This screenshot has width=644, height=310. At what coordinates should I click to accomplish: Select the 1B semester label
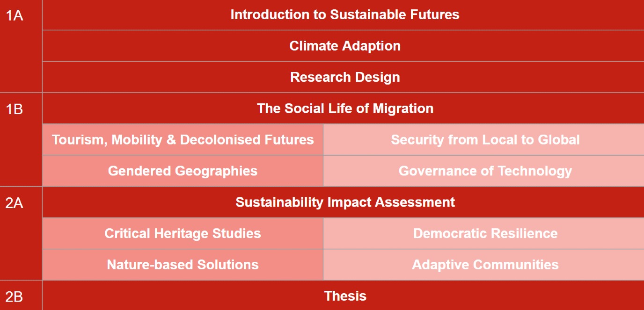(x=14, y=109)
